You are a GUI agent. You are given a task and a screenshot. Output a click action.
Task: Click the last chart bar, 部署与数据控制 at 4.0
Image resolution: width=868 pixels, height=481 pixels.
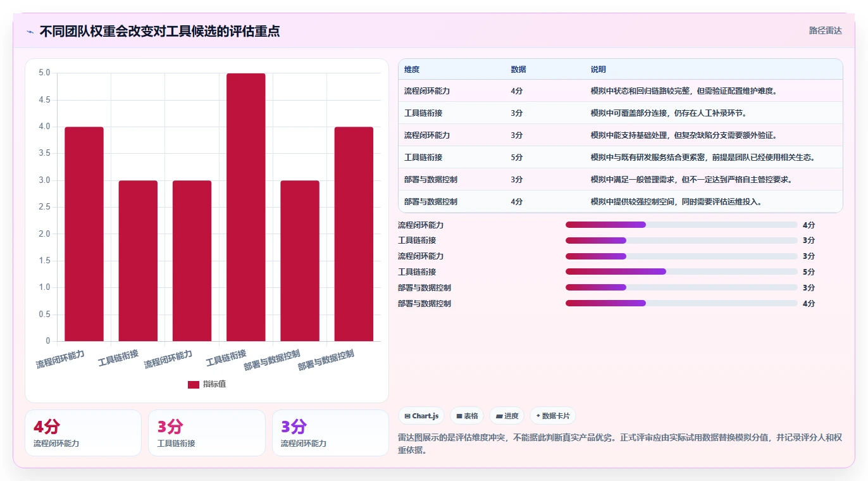click(x=354, y=234)
